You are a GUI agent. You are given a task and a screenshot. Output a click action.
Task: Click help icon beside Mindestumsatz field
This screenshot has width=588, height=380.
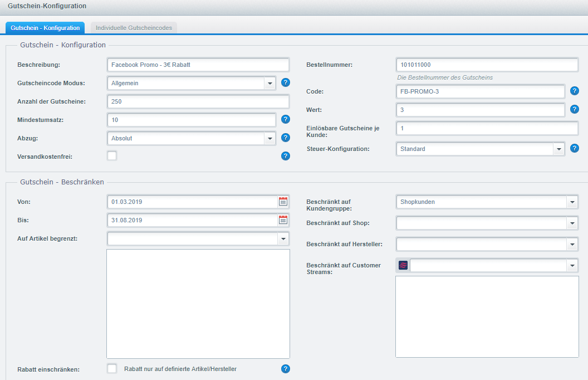coord(286,119)
